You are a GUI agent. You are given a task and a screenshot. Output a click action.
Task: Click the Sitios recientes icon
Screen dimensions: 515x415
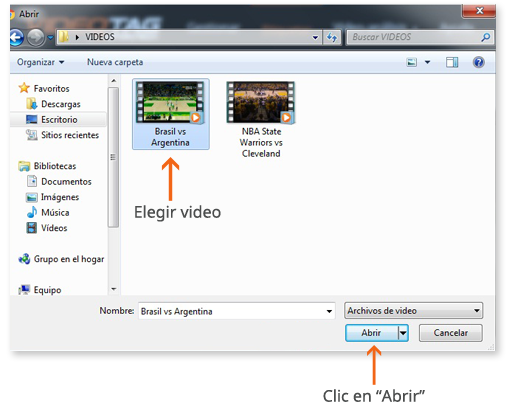coord(32,135)
